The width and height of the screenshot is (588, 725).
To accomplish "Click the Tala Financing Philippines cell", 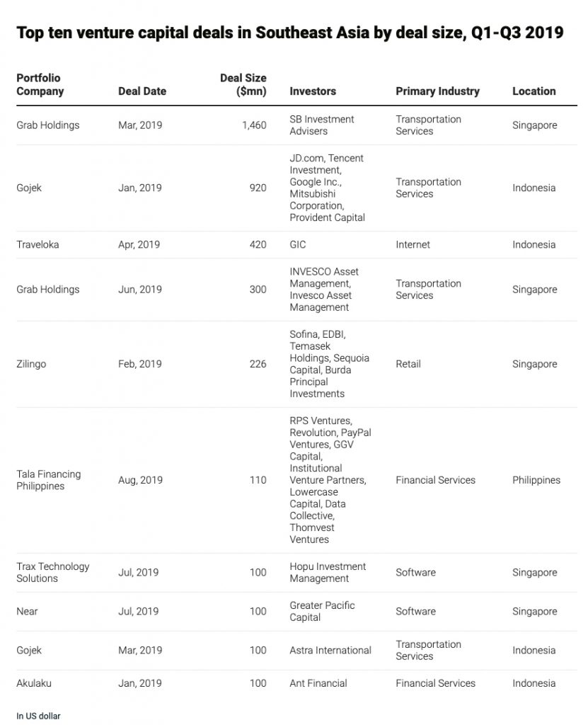I will 49,480.
